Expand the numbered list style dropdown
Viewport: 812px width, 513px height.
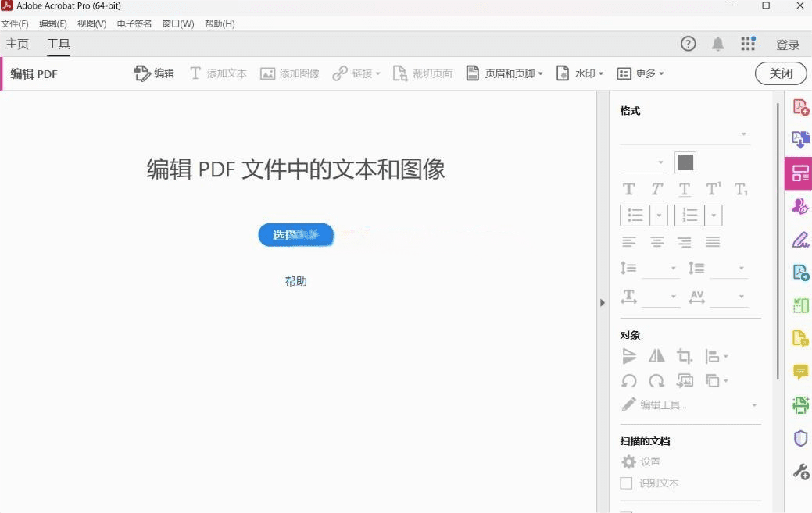(714, 216)
